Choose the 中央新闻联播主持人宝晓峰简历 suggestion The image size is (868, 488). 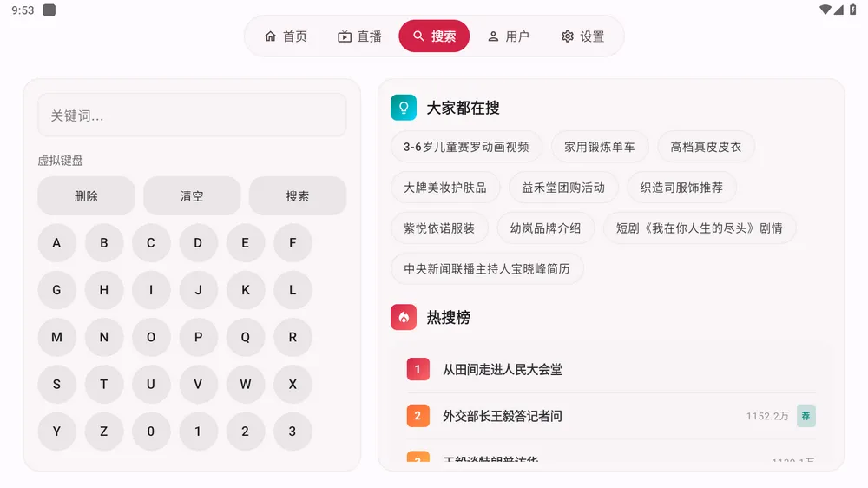tap(487, 268)
